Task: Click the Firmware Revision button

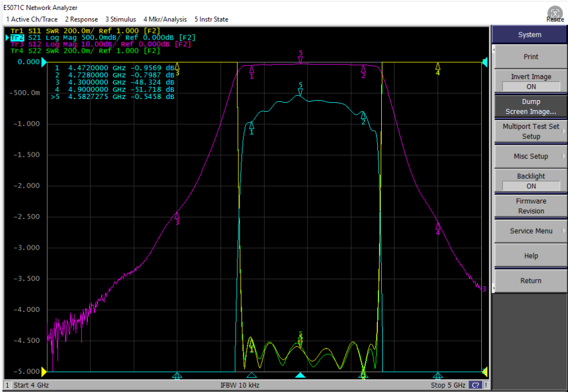Action: (x=531, y=206)
